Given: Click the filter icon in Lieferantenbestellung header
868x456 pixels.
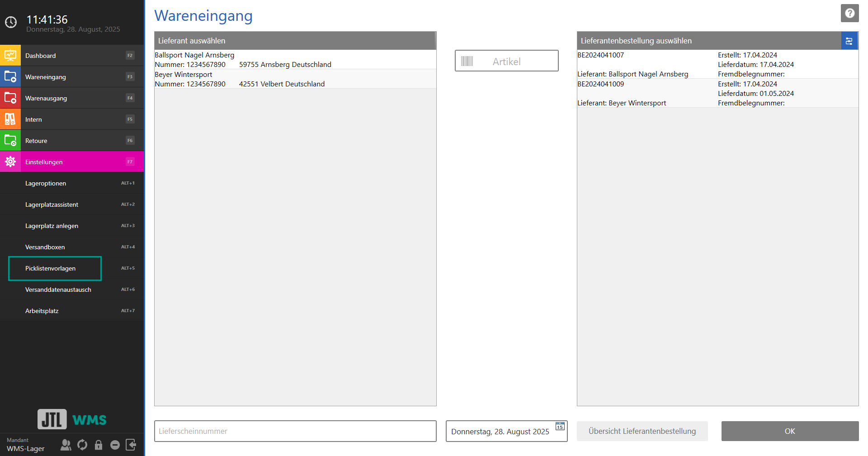Looking at the screenshot, I should click(849, 41).
